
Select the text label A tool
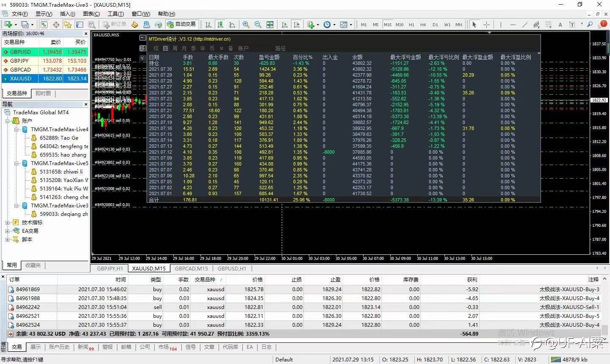pyautogui.click(x=560, y=25)
